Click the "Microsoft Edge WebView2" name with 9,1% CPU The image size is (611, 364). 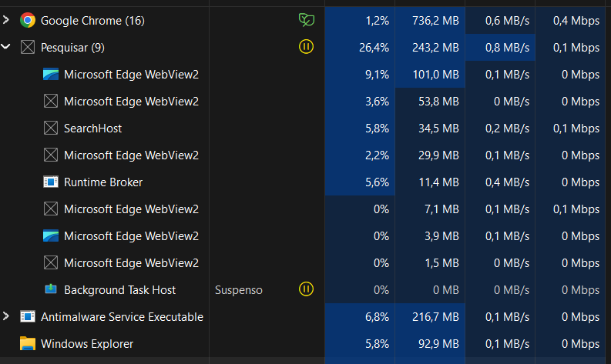click(x=131, y=75)
